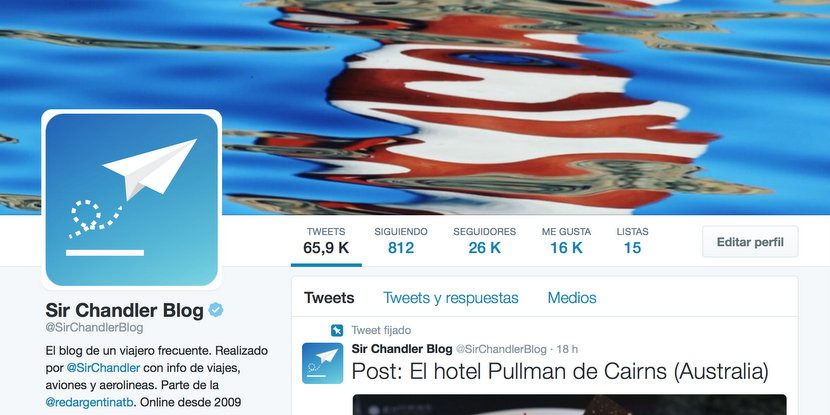The height and width of the screenshot is (415, 830).
Task: Select the Tweets timeline tab
Action: coord(329,298)
